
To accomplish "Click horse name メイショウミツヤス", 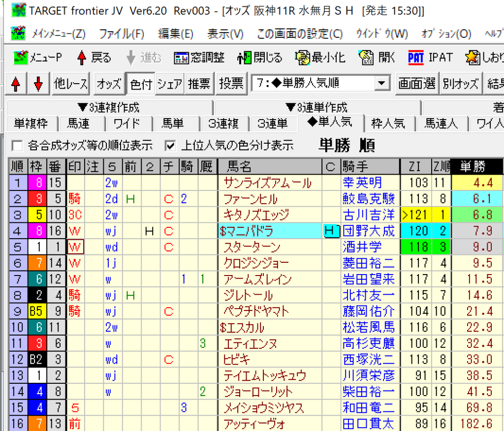I will [x=264, y=407].
